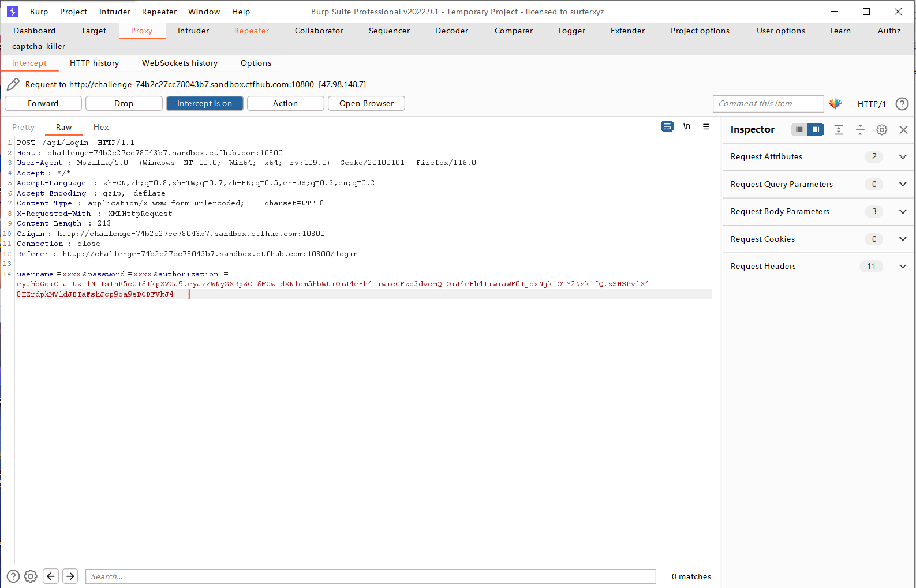This screenshot has height=588, width=916.
Task: Switch to the Authz extension tab
Action: (x=889, y=31)
